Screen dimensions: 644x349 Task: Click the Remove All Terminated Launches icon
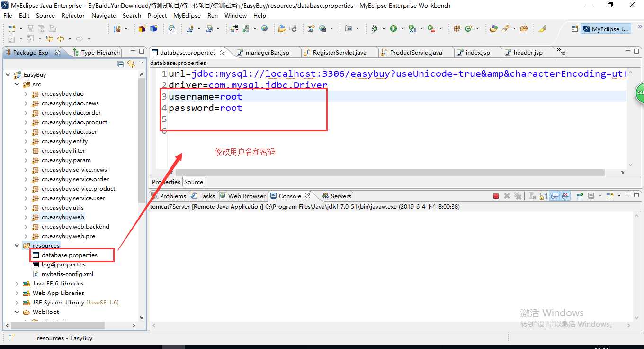point(518,196)
